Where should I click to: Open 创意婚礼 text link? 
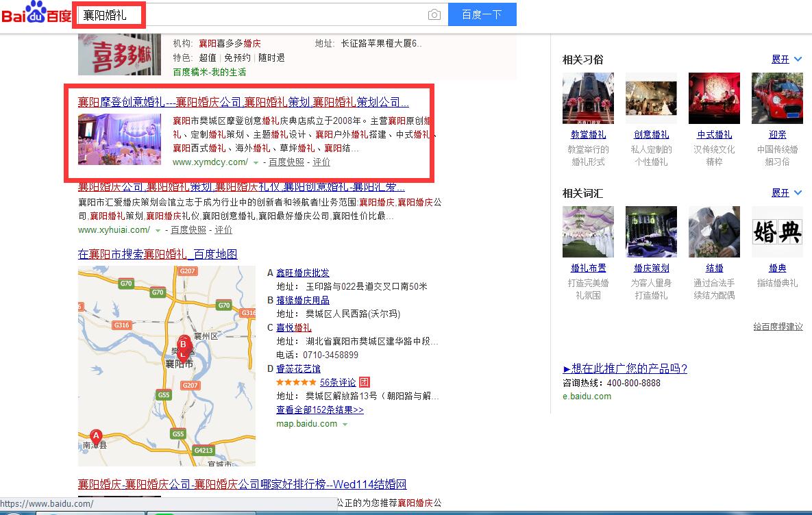click(652, 135)
